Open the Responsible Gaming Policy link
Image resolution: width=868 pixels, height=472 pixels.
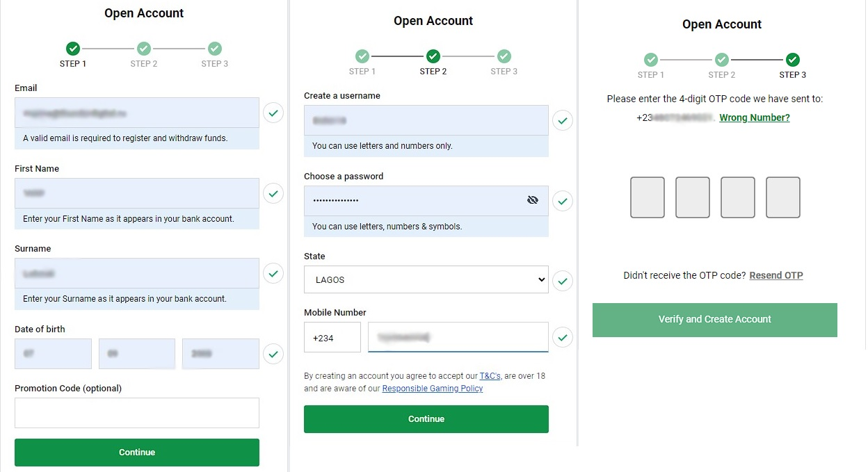pyautogui.click(x=432, y=389)
